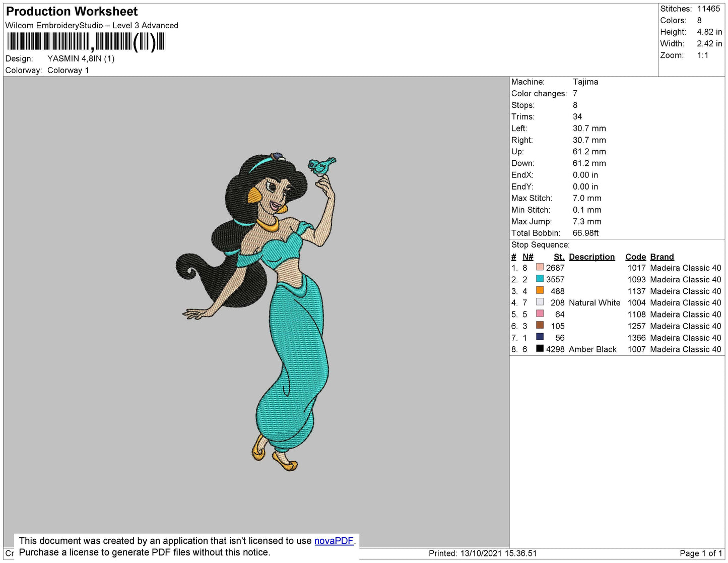The width and height of the screenshot is (728, 563).
Task: Click the St. column header
Action: (x=559, y=257)
